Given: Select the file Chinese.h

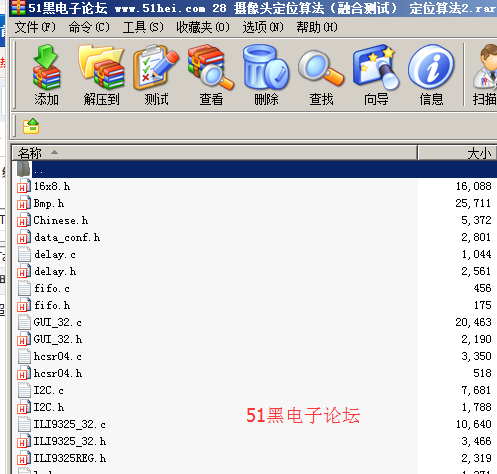Looking at the screenshot, I should point(60,220).
